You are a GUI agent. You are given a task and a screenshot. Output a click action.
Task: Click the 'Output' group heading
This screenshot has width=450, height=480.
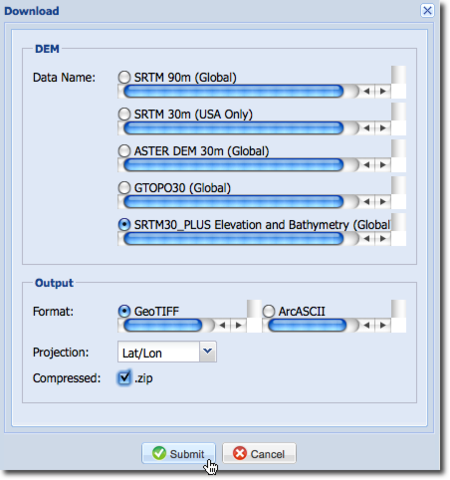click(x=54, y=283)
